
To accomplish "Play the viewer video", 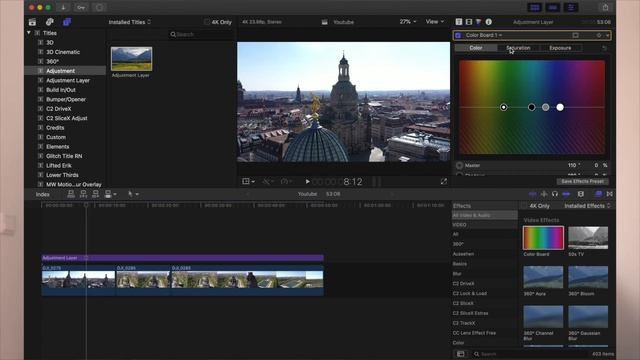I will pos(308,182).
